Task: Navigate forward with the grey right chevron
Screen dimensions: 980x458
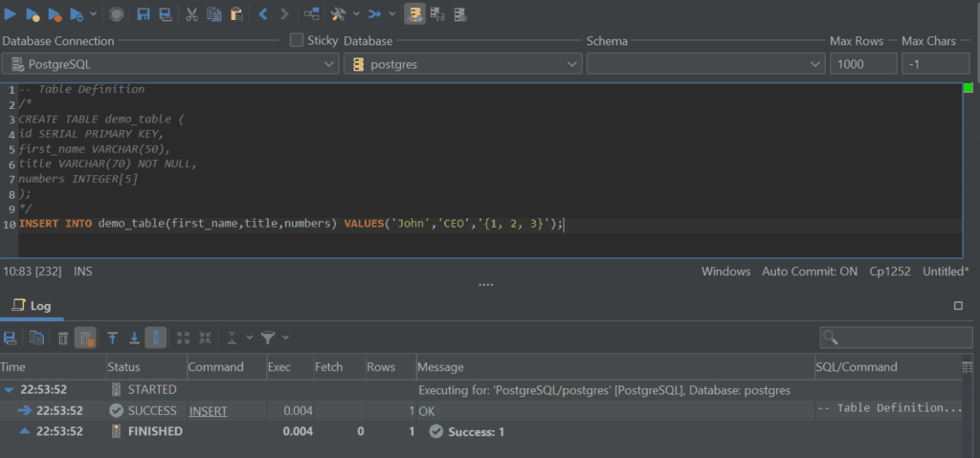Action: coord(284,13)
